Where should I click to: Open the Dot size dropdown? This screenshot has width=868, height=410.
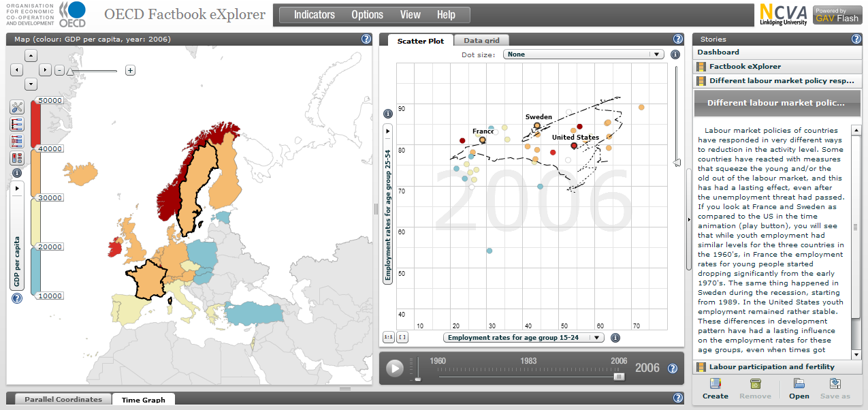(583, 54)
